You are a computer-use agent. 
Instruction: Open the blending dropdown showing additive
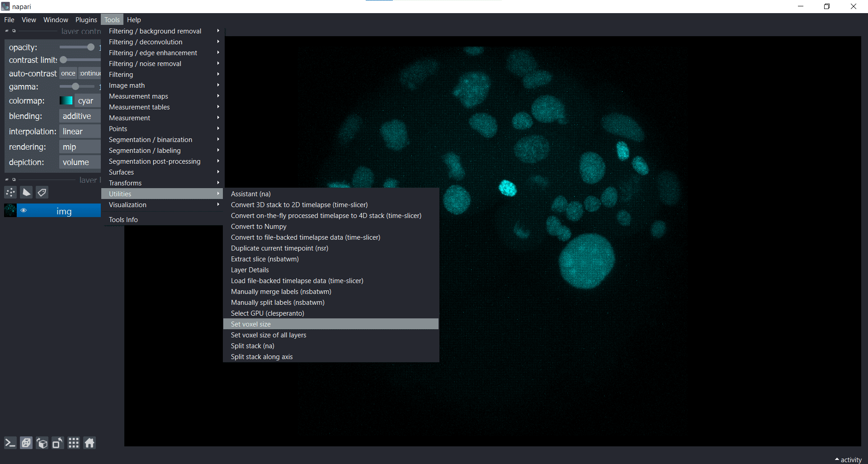click(x=80, y=116)
